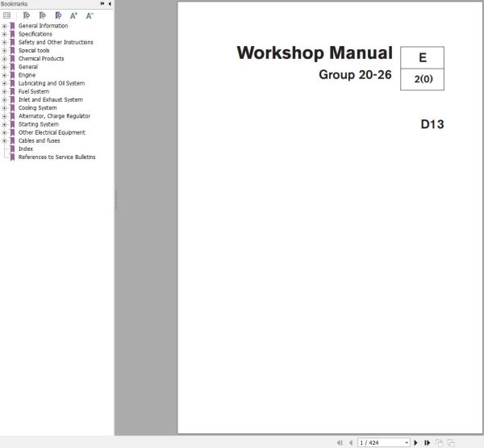Viewport: 484px width, 448px height.
Task: Expand Safety and Other Instructions bookmark
Action: click(4, 42)
